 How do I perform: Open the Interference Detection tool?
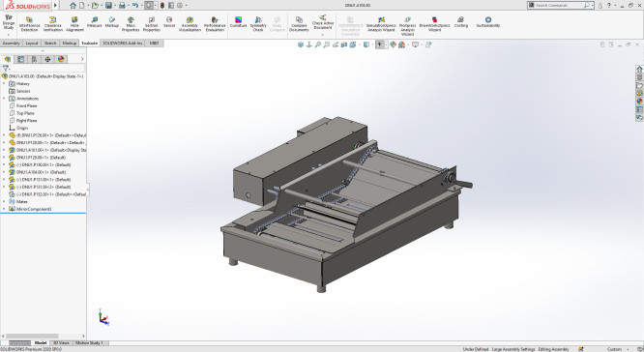[x=29, y=24]
